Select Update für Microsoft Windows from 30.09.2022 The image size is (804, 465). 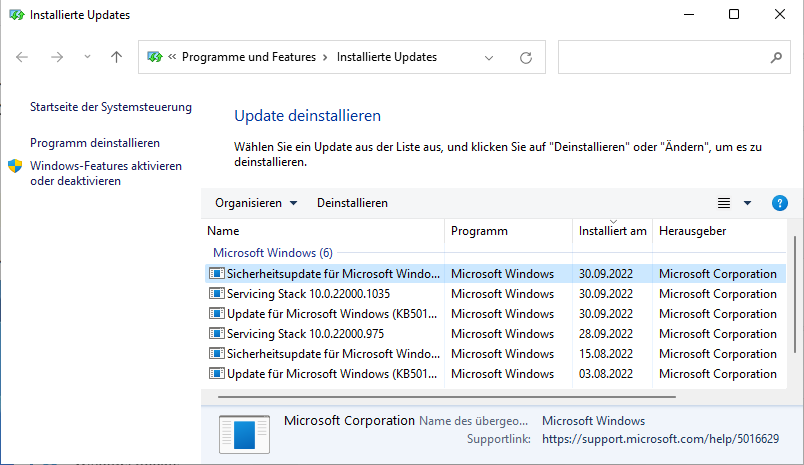495,314
